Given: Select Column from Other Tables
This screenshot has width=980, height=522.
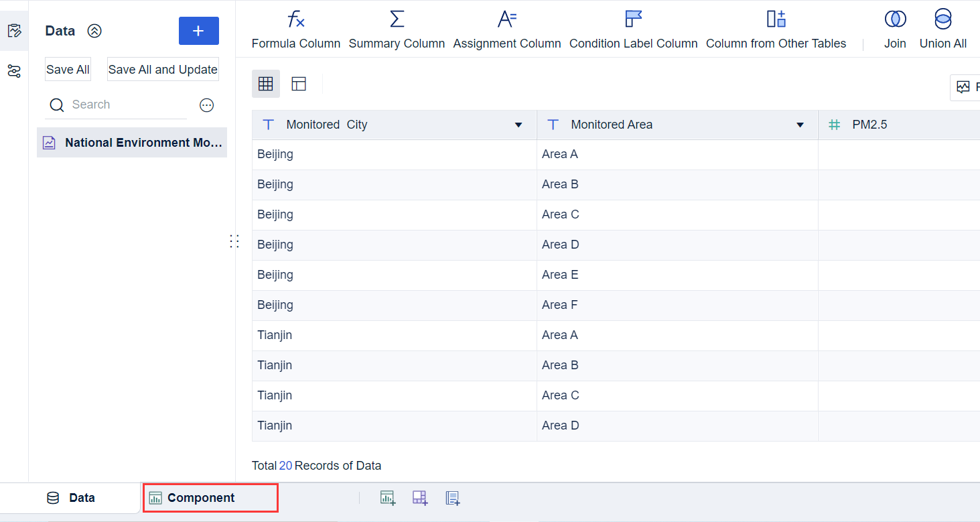Looking at the screenshot, I should (776, 29).
